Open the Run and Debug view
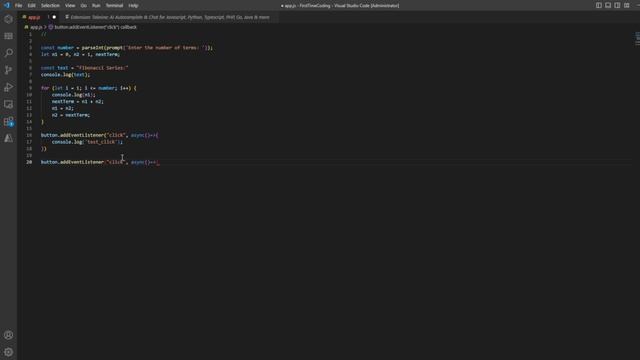The image size is (640, 360). click(x=8, y=87)
